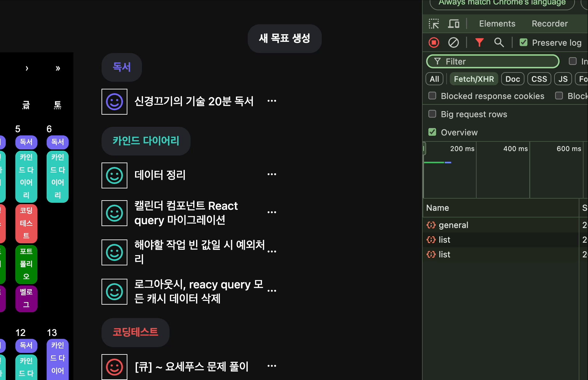The image size is (588, 380).
Task: Focus the network Filter input field
Action: [493, 61]
